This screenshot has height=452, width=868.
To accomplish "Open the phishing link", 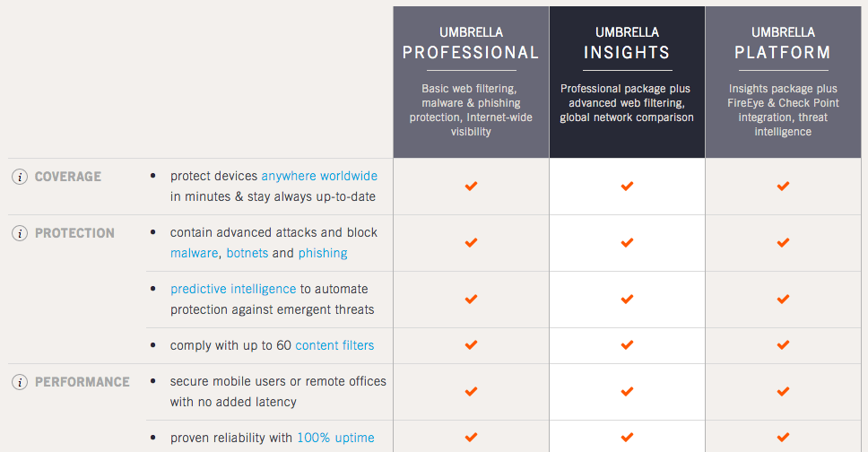I will 323,254.
